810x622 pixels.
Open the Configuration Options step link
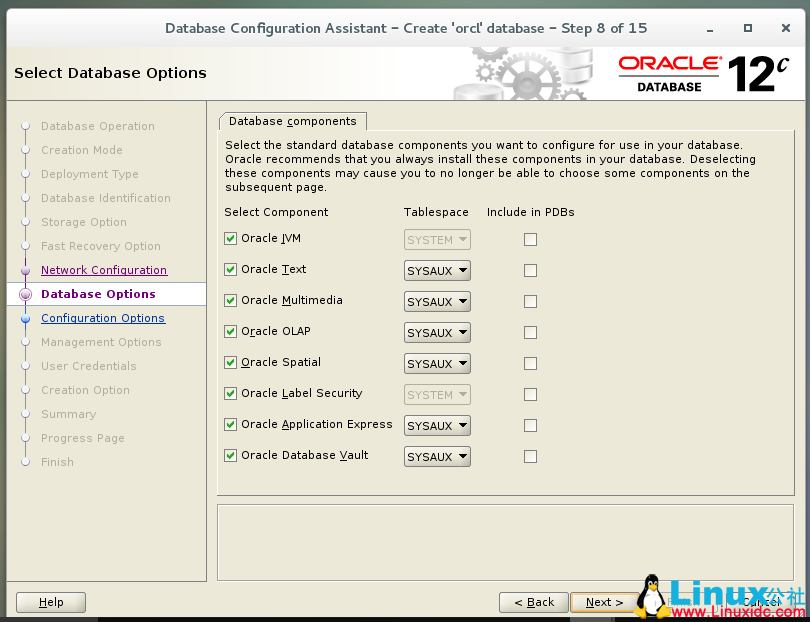(103, 318)
